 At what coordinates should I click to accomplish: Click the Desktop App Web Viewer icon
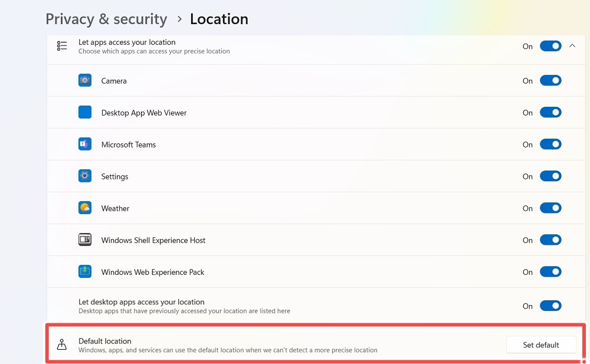(84, 112)
